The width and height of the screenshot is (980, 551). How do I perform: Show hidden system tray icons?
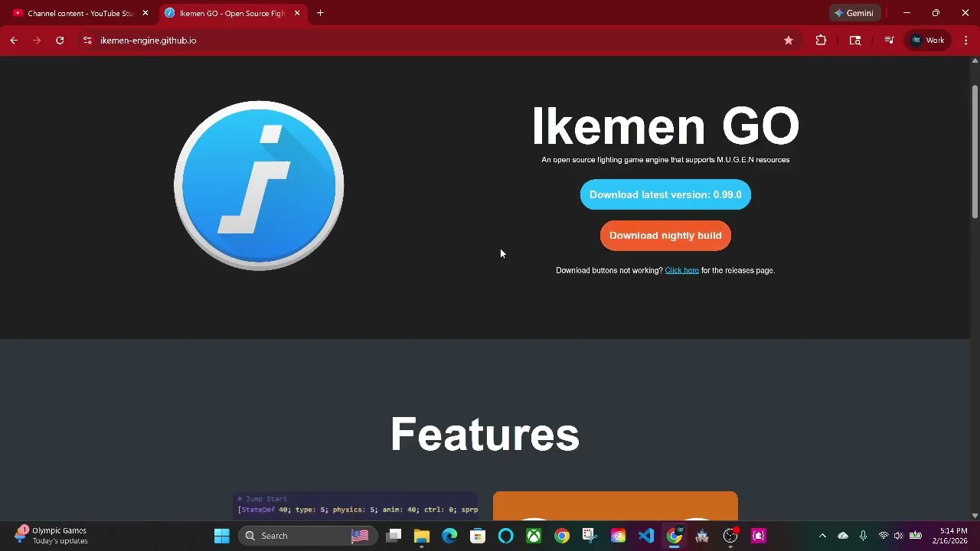pyautogui.click(x=822, y=536)
